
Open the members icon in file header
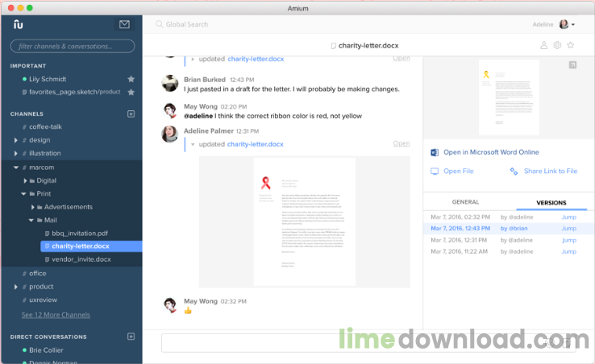543,46
